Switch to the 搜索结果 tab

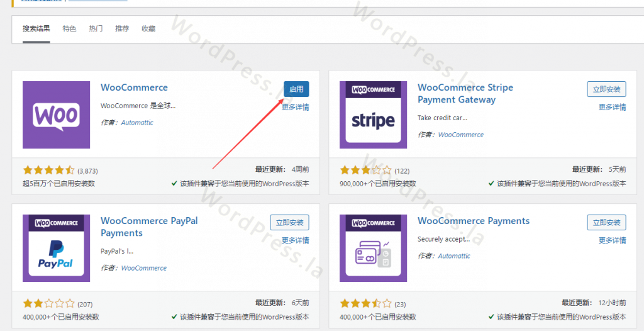[x=36, y=29]
